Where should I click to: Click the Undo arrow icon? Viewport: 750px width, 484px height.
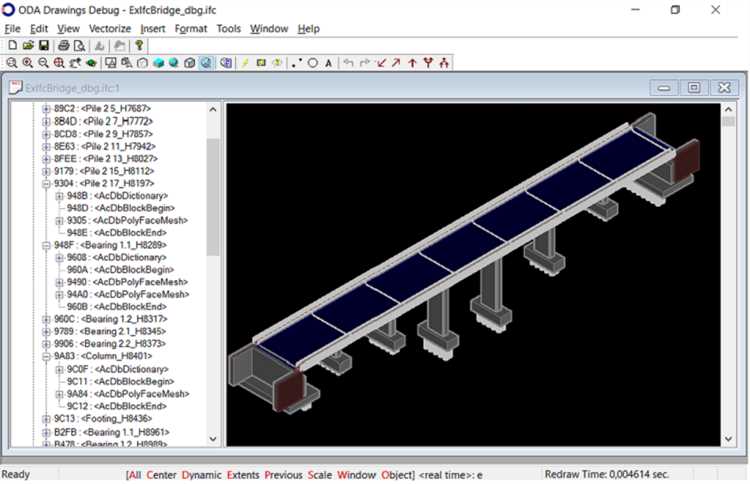[x=348, y=63]
